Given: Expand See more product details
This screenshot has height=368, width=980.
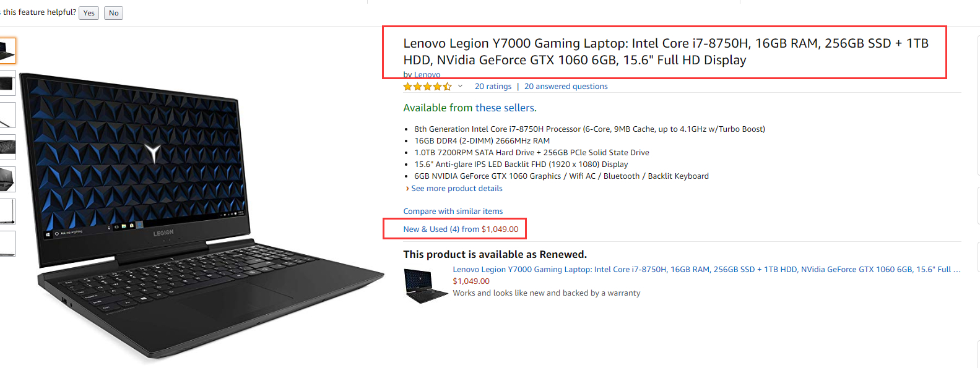Looking at the screenshot, I should point(456,189).
